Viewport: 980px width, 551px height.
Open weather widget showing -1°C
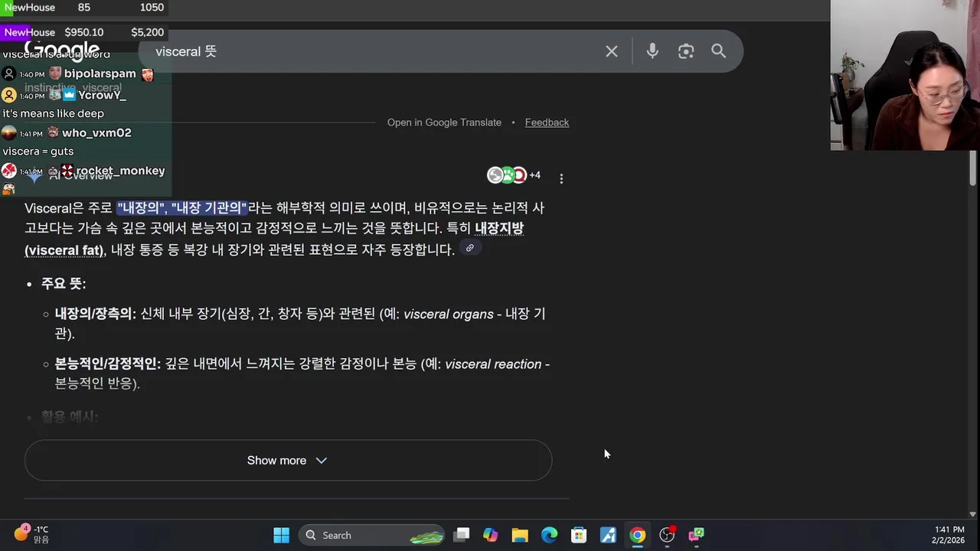coord(32,534)
